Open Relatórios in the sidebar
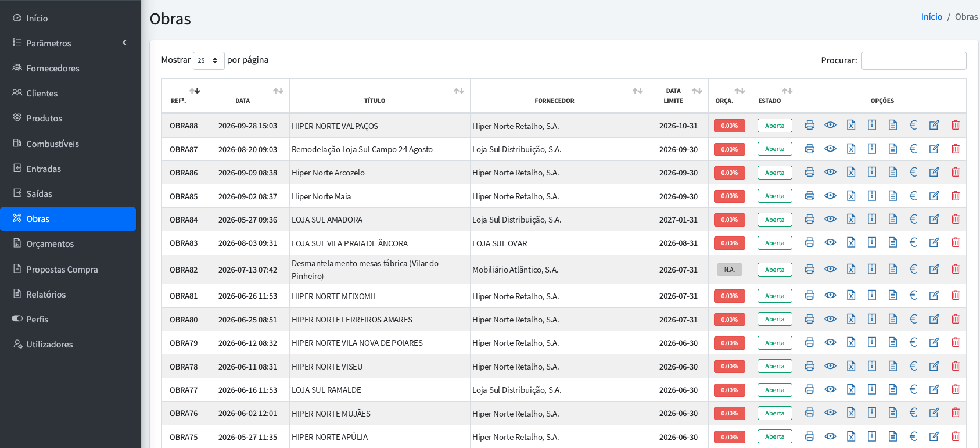Viewport: 980px width, 448px height. coord(68,294)
